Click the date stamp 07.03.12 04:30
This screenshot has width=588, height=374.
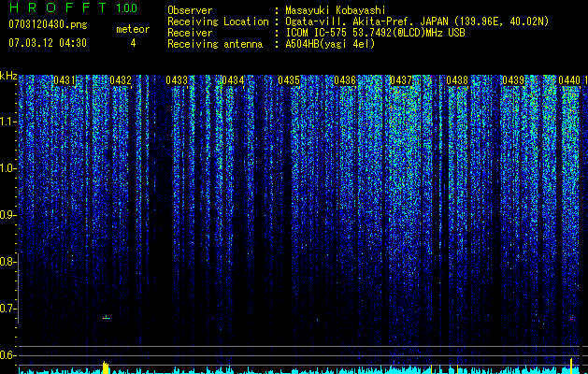click(x=48, y=43)
